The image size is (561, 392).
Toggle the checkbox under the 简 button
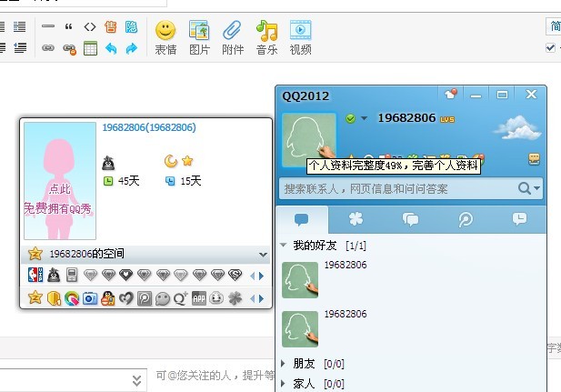click(x=551, y=47)
